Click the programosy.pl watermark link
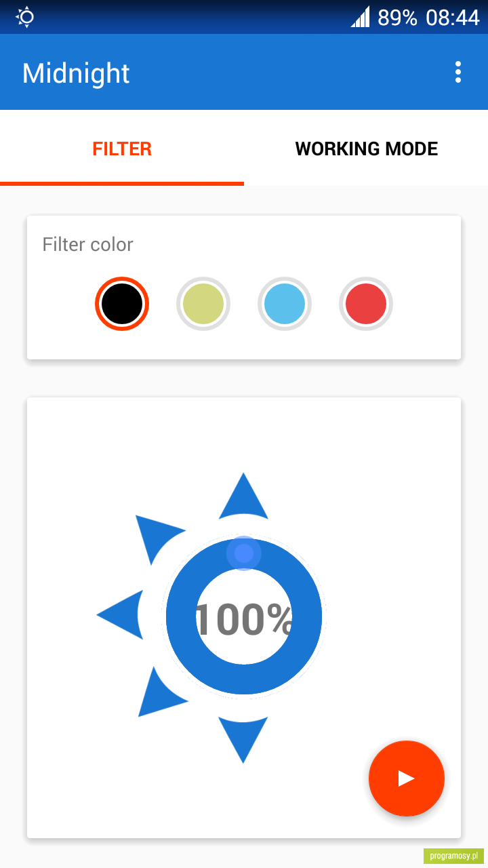488x868 pixels. pyautogui.click(x=454, y=856)
